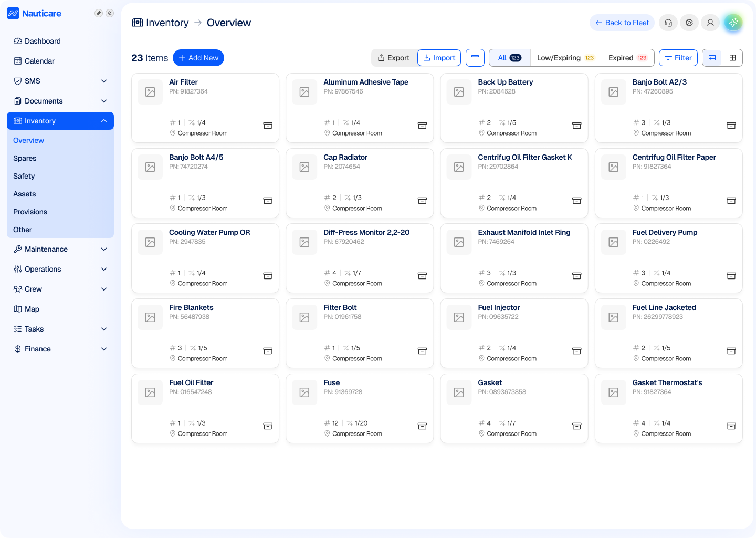This screenshot has height=538, width=756.
Task: Click Back to Fleet
Action: pos(622,23)
